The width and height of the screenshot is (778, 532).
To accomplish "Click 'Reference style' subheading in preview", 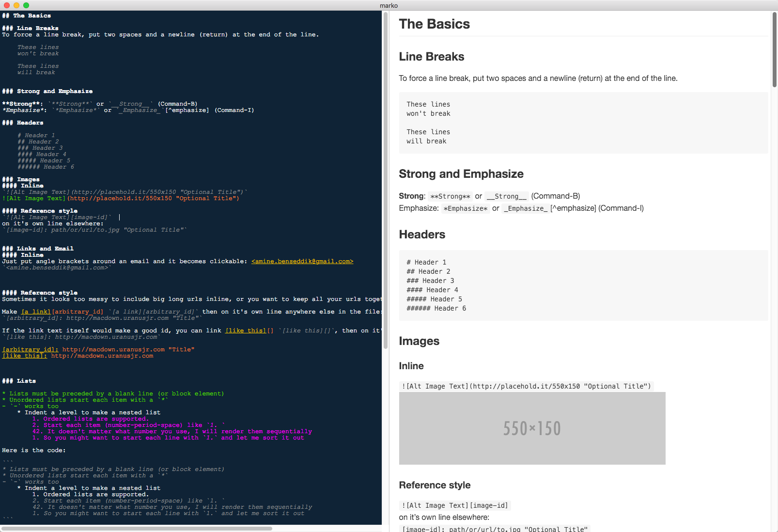I will click(x=435, y=485).
